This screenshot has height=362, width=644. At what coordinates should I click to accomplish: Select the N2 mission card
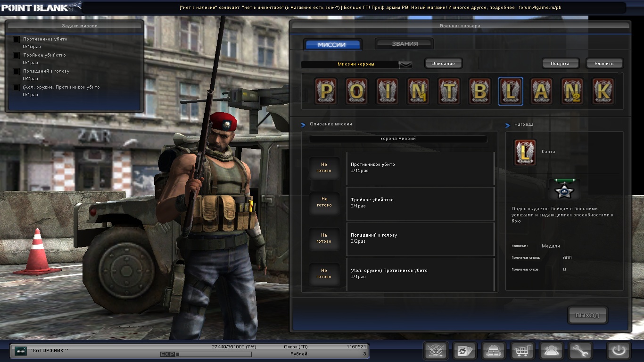[572, 91]
